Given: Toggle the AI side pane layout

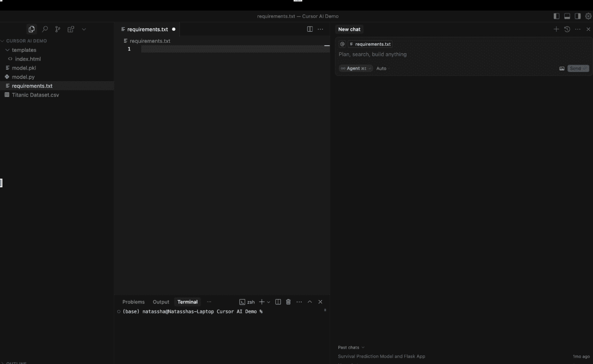Looking at the screenshot, I should (578, 16).
